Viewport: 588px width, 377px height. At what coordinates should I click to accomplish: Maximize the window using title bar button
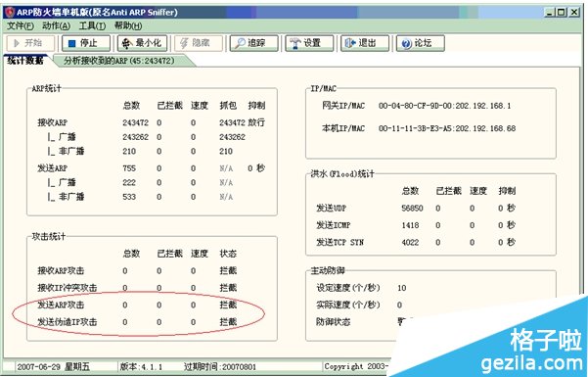tap(562, 13)
